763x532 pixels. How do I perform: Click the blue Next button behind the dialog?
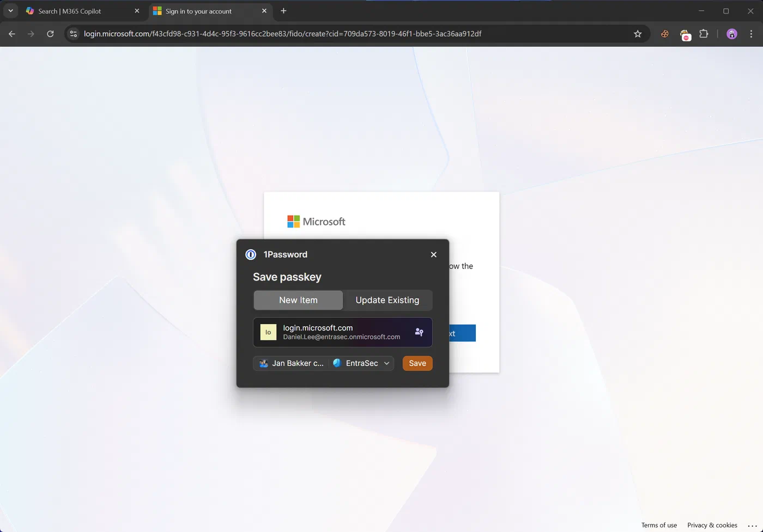462,333
